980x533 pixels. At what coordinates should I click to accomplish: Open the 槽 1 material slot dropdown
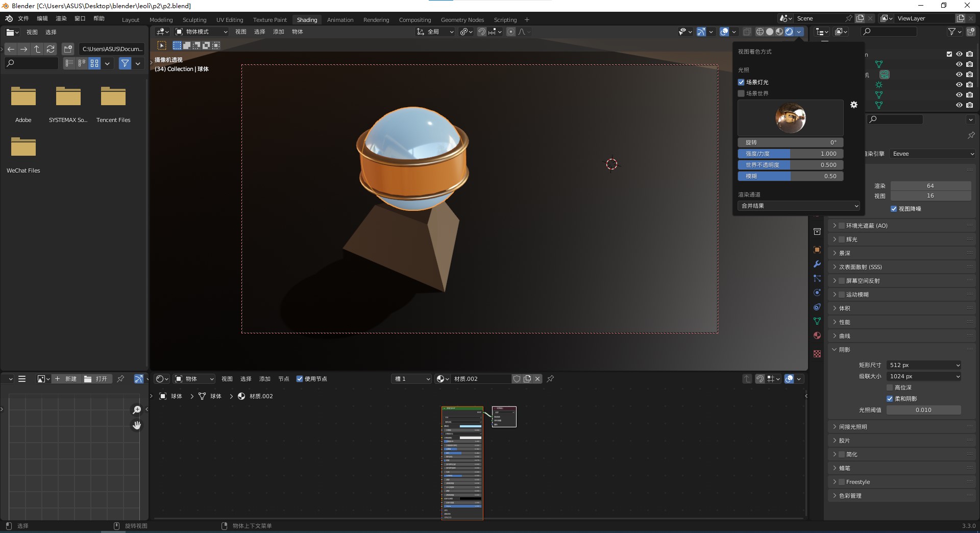coord(412,379)
